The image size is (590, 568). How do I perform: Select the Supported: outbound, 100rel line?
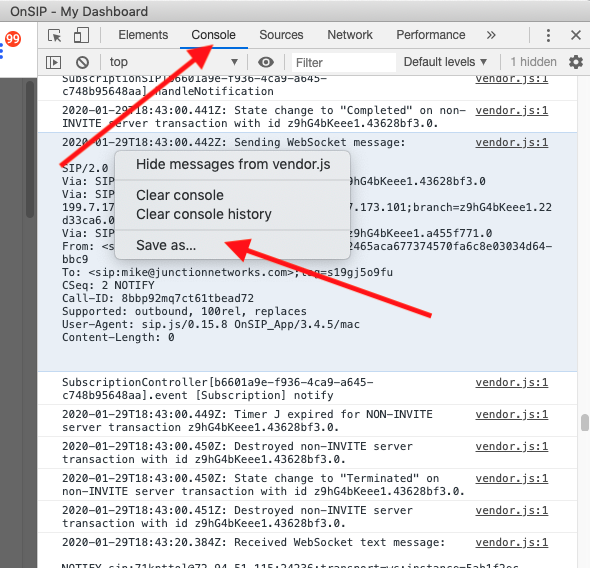coord(184,312)
